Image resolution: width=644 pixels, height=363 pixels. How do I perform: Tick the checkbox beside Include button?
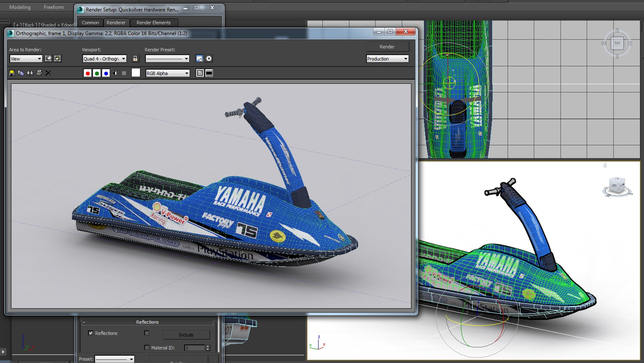(147, 333)
